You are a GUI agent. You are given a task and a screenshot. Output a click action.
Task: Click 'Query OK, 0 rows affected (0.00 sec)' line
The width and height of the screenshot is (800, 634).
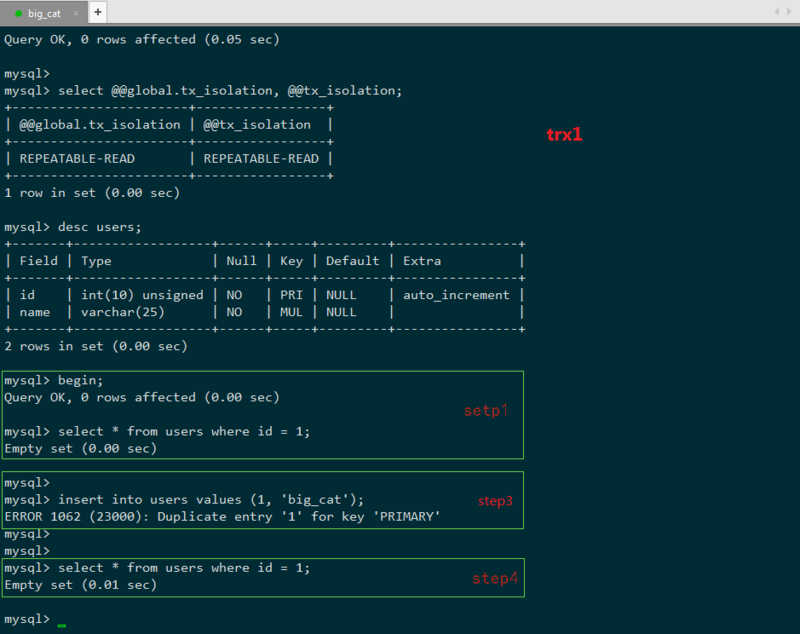(x=142, y=397)
